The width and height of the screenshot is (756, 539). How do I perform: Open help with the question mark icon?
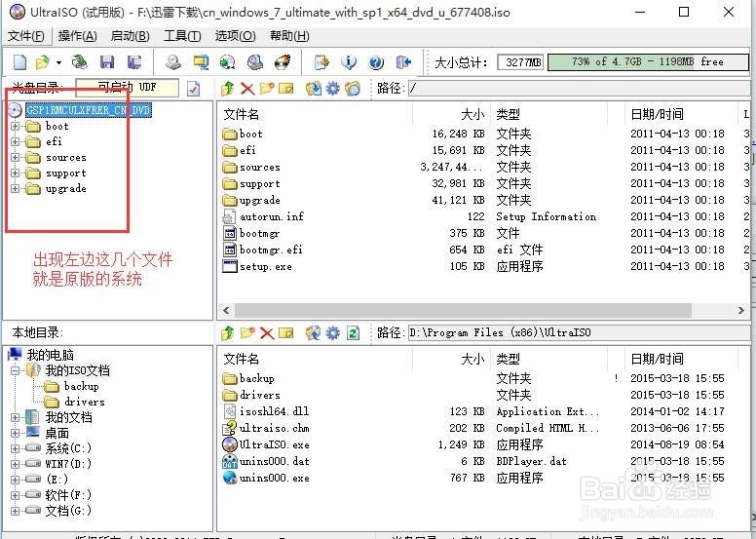[x=376, y=62]
